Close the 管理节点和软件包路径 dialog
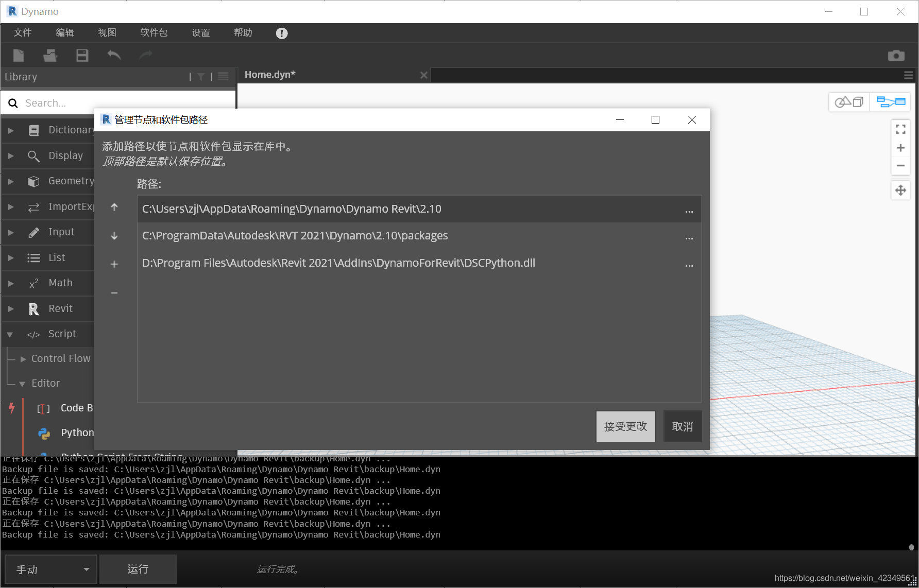This screenshot has width=919, height=588. 692,120
